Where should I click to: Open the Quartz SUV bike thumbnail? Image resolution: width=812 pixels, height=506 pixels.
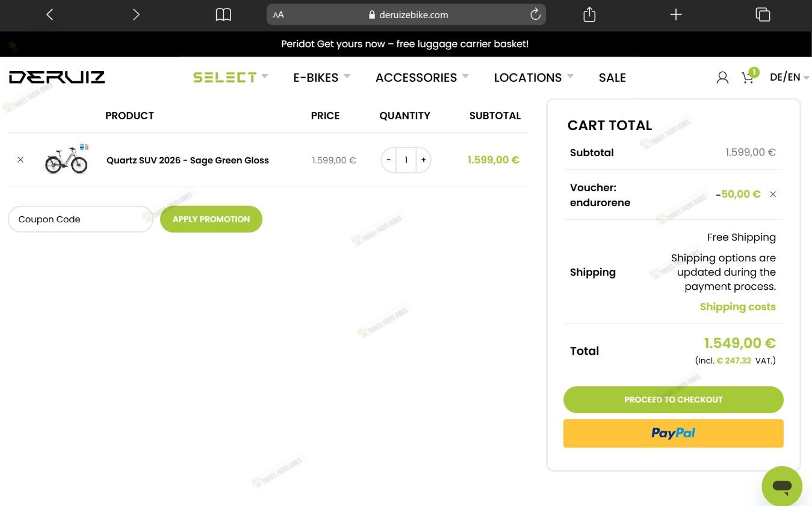[x=67, y=160]
